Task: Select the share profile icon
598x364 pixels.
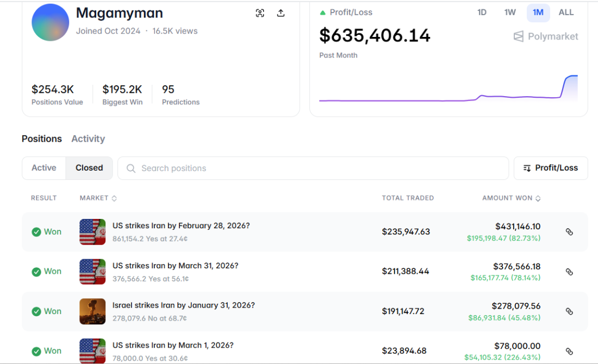Action: (281, 12)
